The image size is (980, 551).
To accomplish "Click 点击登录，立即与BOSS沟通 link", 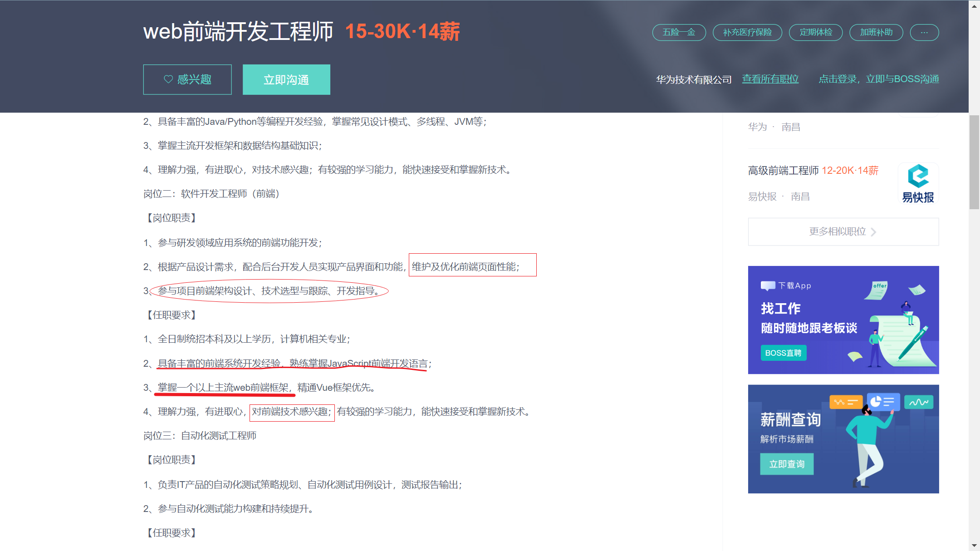I will [x=878, y=79].
